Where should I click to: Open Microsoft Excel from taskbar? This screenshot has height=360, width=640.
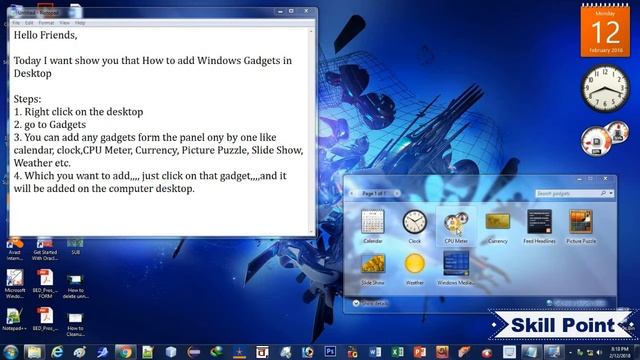pyautogui.click(x=397, y=352)
